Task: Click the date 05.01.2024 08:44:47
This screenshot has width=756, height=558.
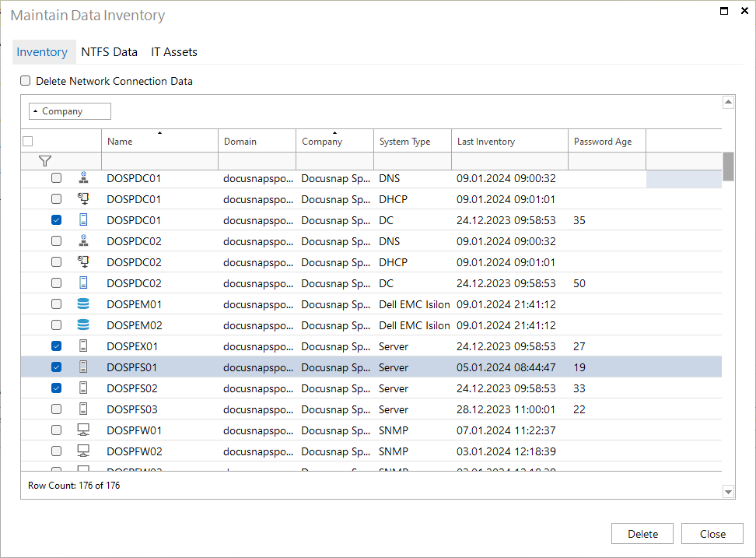Action: click(x=506, y=367)
